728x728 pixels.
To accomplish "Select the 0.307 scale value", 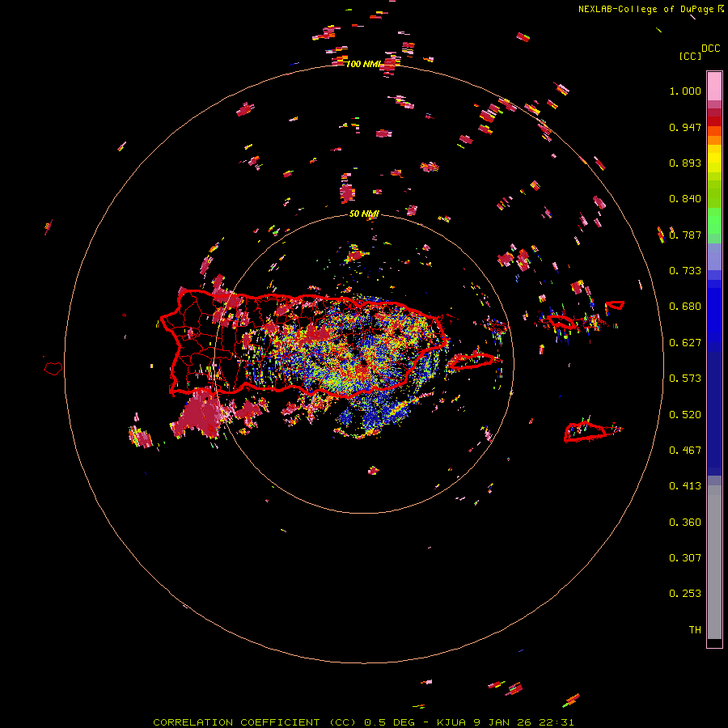I will coord(685,558).
